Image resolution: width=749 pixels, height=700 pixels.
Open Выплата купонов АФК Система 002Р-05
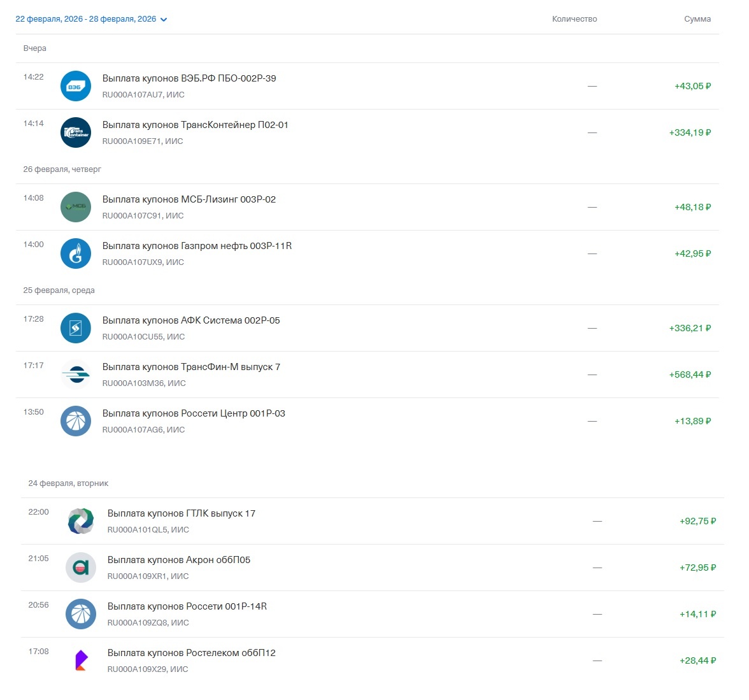coord(191,320)
